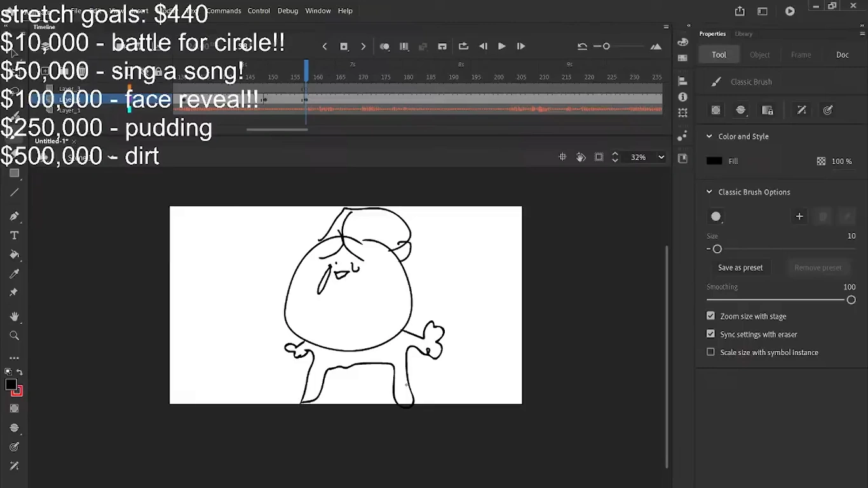
Task: Click the swap stroke and fill colors icon
Action: [x=20, y=372]
